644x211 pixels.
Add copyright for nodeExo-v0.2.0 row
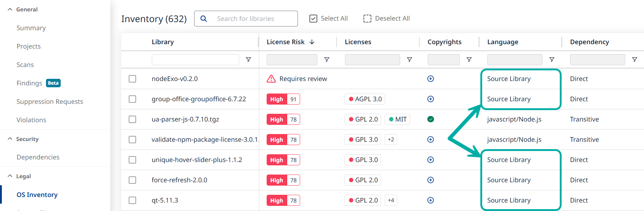[430, 79]
